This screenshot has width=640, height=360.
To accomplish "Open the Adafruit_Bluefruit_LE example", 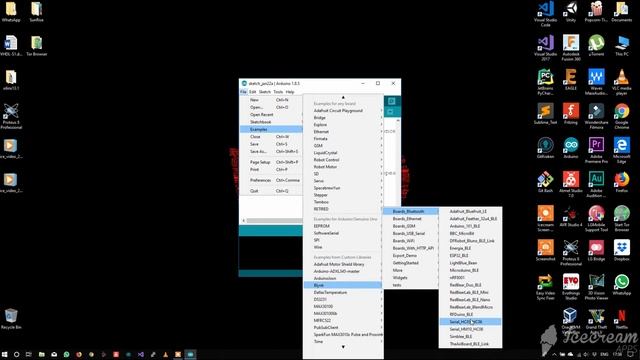I will click(x=470, y=211).
